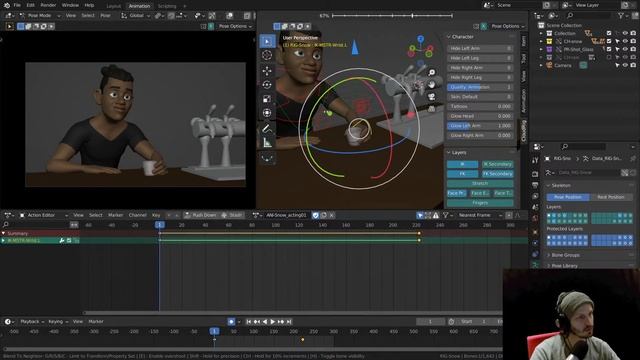
Task: Hide the Camera collection via eye icon
Action: (x=625, y=65)
